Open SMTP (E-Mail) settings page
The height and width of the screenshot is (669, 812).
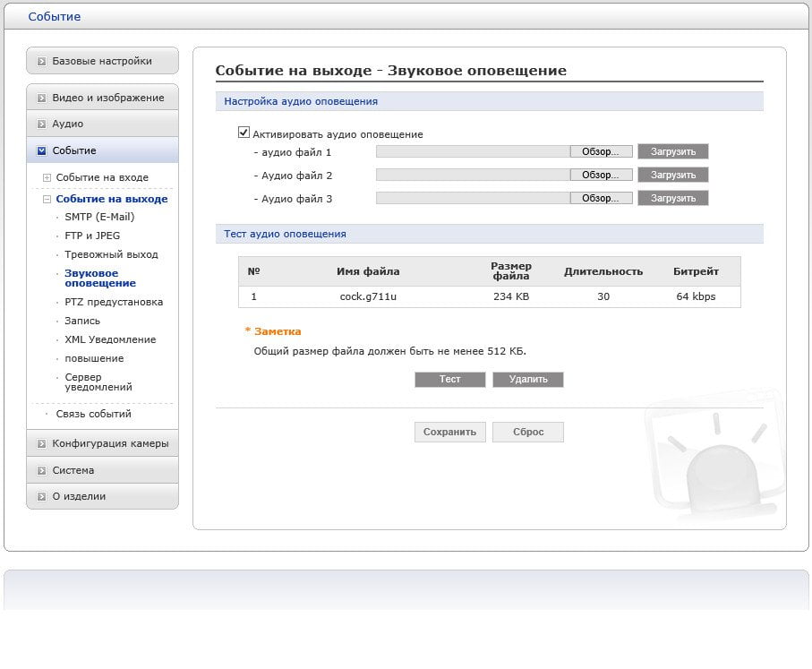[99, 217]
